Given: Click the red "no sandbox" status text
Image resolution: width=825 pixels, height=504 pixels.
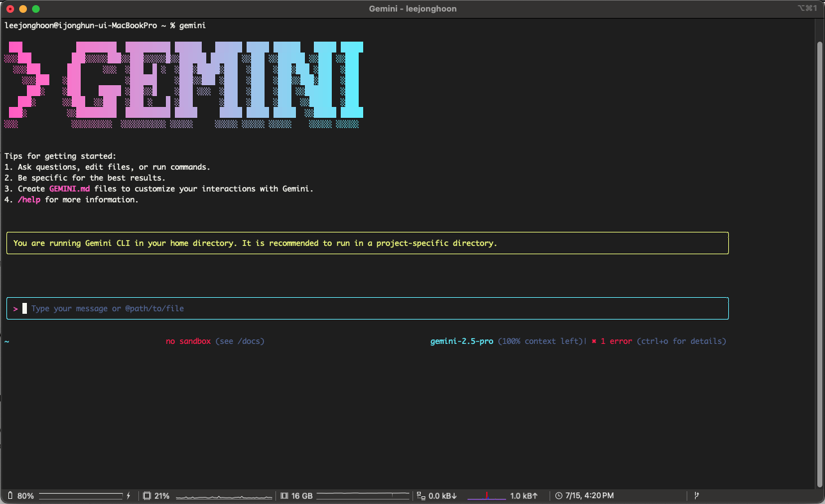Looking at the screenshot, I should [x=188, y=341].
